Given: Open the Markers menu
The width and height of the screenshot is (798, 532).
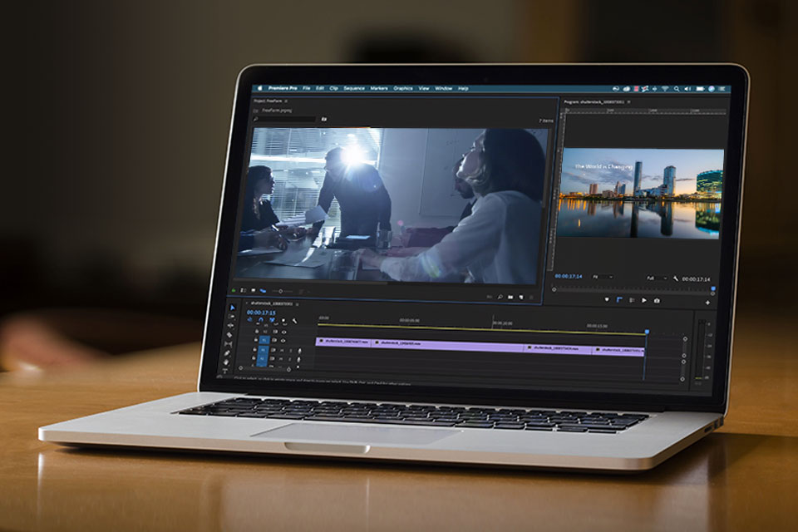Looking at the screenshot, I should click(x=379, y=88).
